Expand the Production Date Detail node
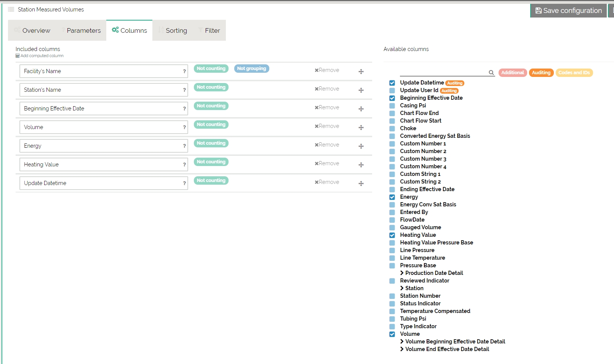Viewport: 614px width, 364px height. tap(402, 273)
